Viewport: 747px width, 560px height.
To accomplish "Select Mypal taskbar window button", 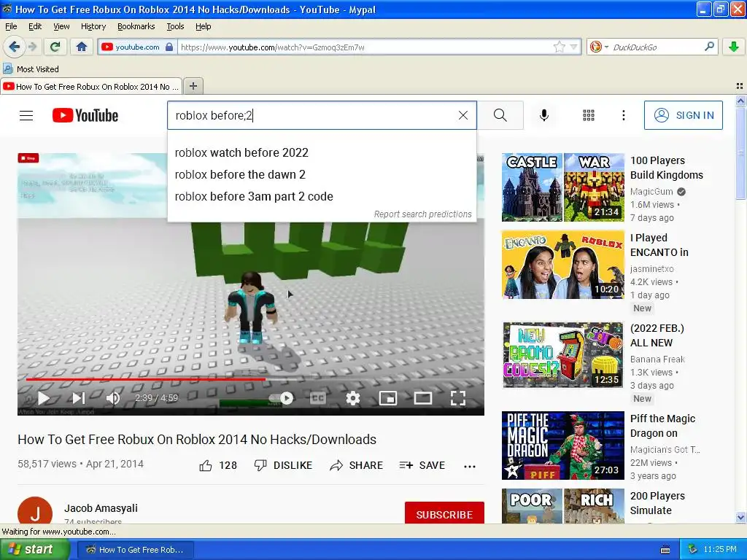I will point(136,550).
